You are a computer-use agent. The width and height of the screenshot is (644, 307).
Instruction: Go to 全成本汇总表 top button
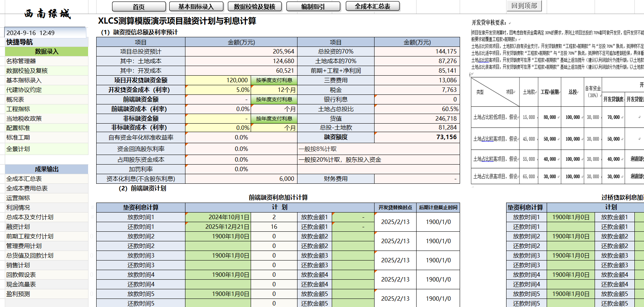click(x=372, y=6)
